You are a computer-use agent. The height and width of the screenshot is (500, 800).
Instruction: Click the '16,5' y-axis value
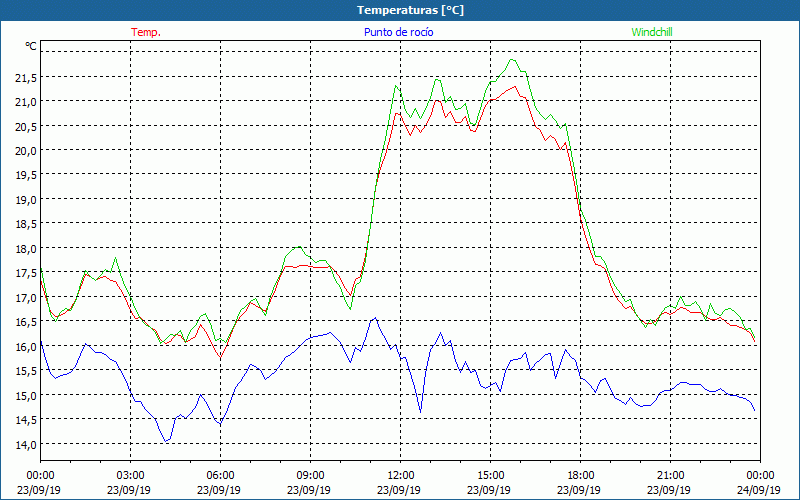(26, 322)
